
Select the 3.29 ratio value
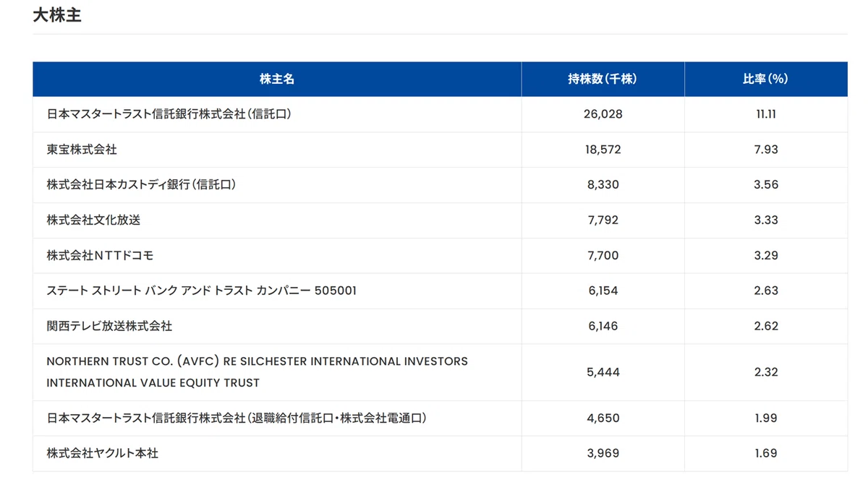point(766,256)
